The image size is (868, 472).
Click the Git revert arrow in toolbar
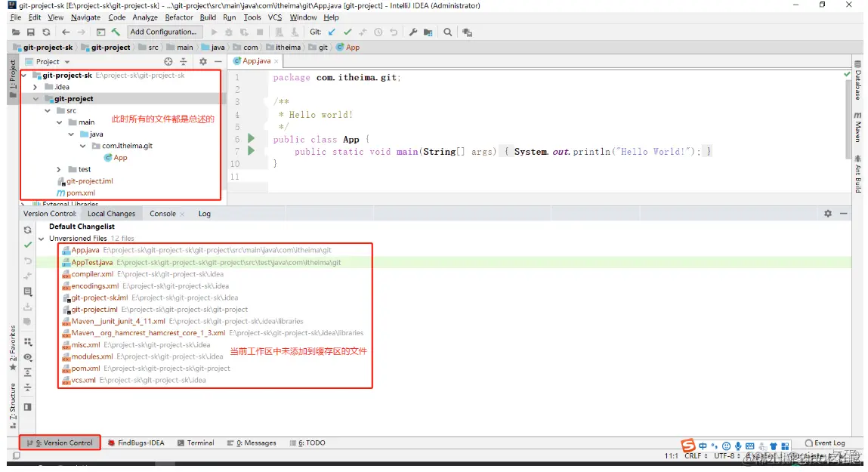(394, 32)
